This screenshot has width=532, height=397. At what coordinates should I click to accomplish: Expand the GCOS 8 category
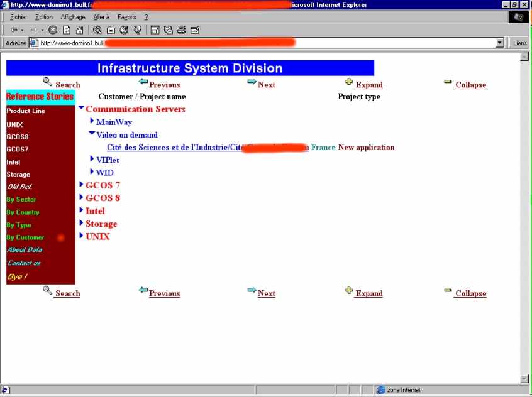click(81, 197)
